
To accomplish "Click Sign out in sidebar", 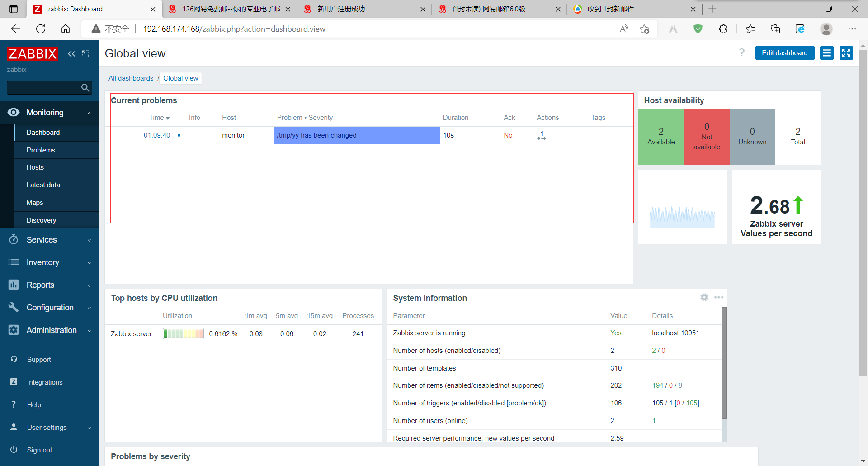I will click(x=39, y=450).
